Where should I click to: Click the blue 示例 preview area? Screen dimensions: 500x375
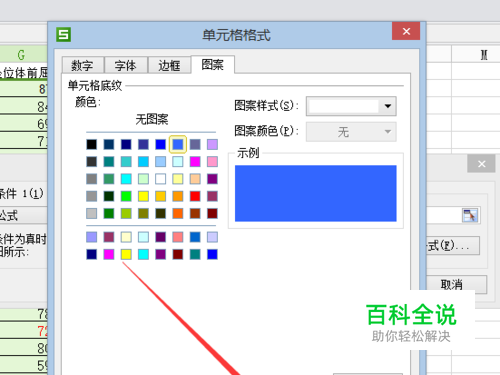[316, 193]
